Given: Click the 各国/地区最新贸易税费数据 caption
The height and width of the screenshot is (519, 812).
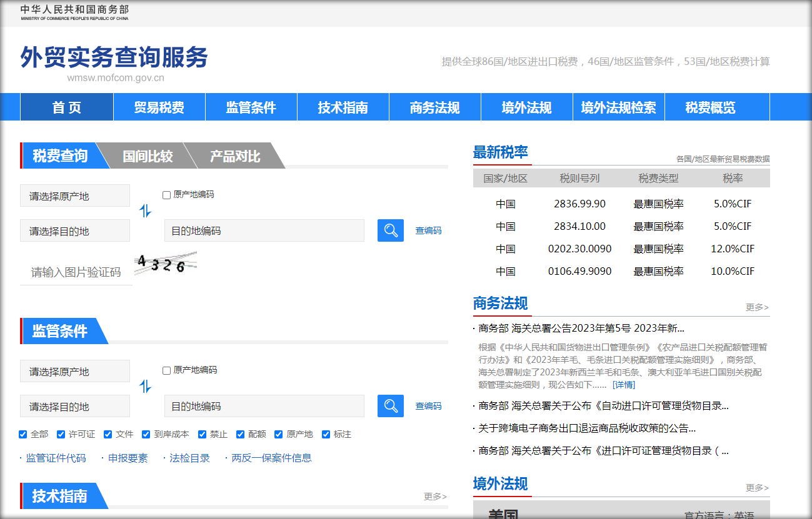Looking at the screenshot, I should (723, 159).
